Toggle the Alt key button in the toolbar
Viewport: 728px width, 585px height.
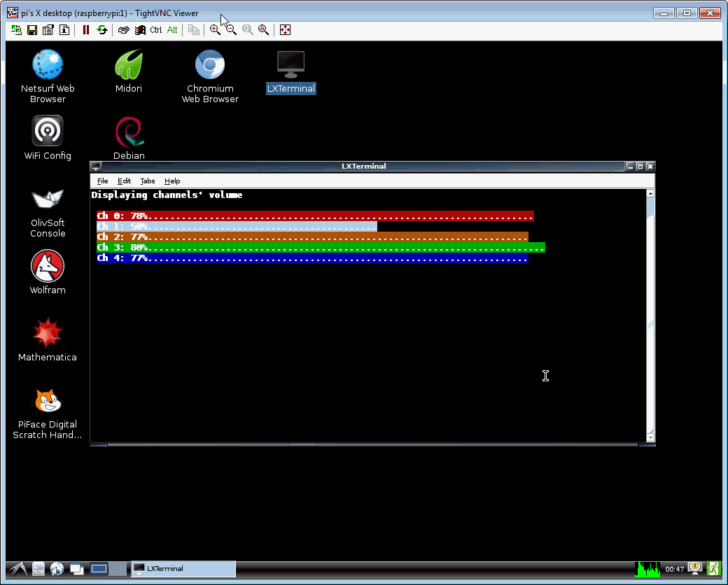[x=172, y=30]
